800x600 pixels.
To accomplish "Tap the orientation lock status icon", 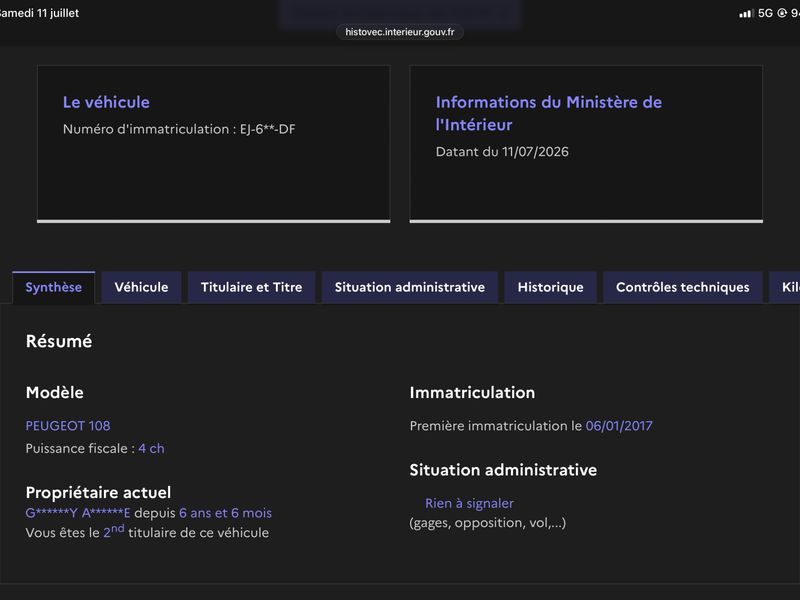I will 782,13.
